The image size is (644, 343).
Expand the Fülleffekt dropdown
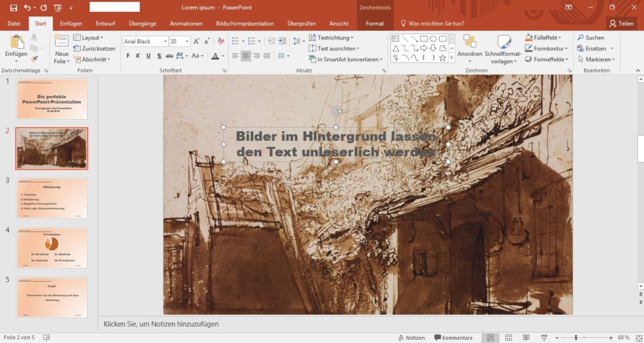point(543,38)
